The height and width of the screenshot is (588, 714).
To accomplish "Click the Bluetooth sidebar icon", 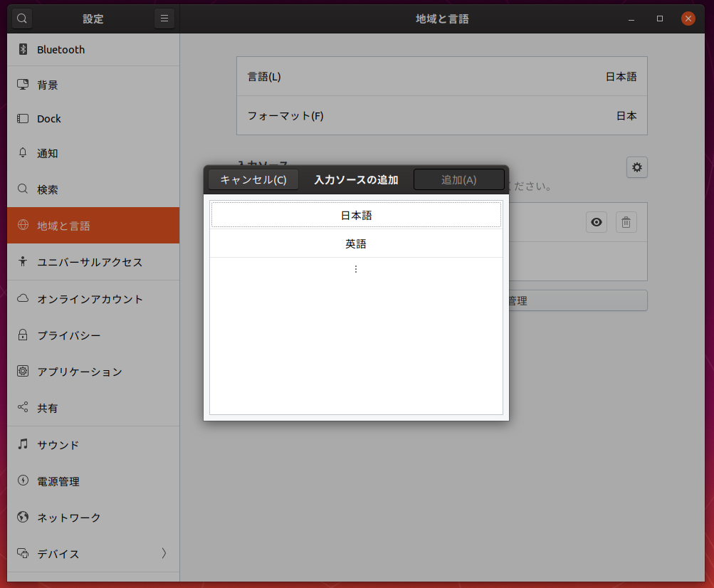I will pyautogui.click(x=23, y=49).
